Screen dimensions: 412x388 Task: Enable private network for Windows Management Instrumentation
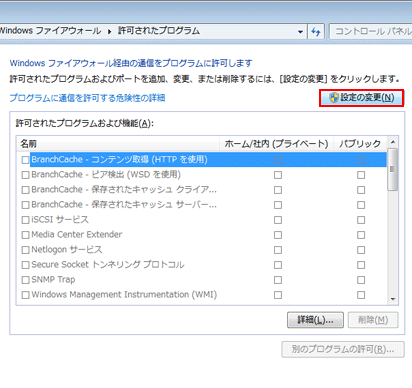click(x=278, y=295)
